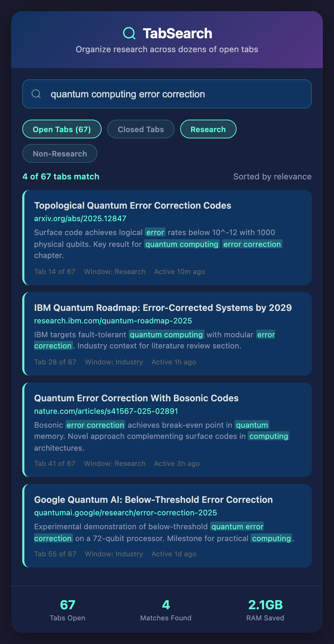Click the TabSearch magnifier logo icon
This screenshot has height=644, width=334.
pyautogui.click(x=129, y=33)
